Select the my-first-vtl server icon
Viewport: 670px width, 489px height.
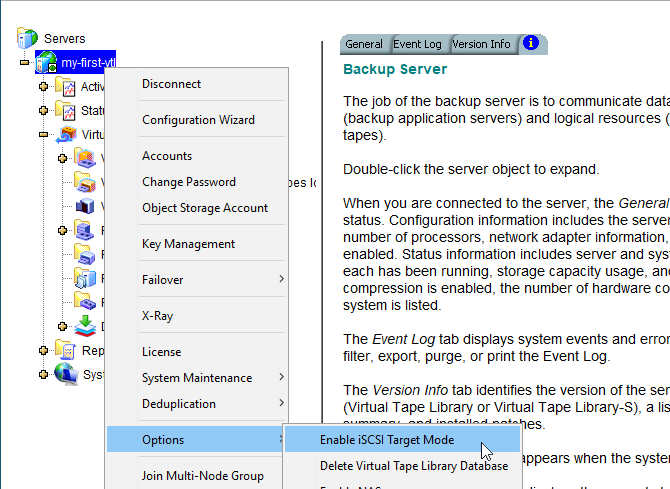47,62
